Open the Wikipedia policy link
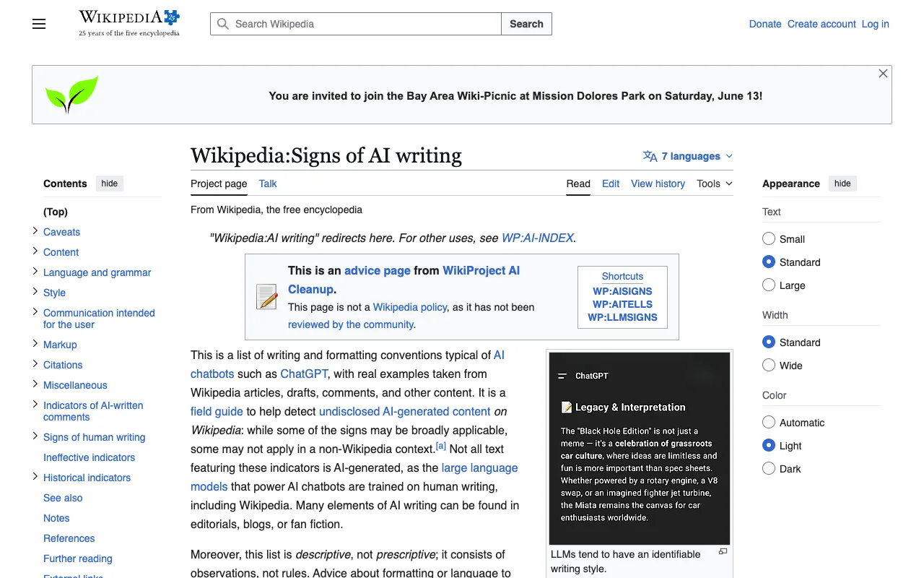This screenshot has height=578, width=924. pos(410,307)
